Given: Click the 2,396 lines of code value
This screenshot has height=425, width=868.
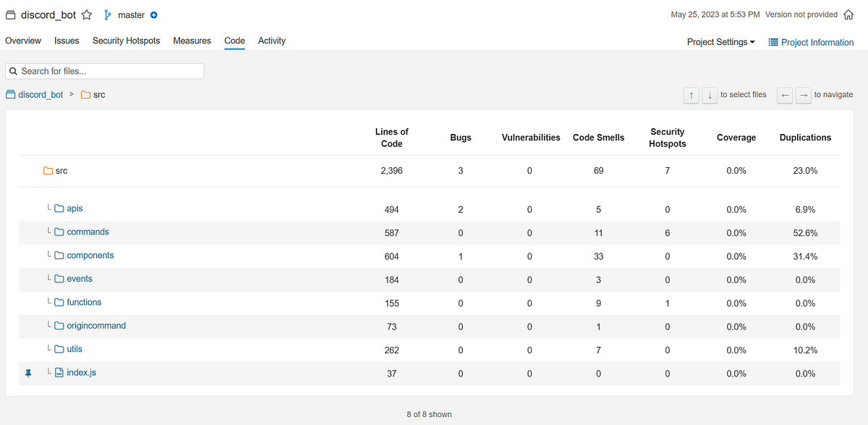Looking at the screenshot, I should [x=391, y=171].
